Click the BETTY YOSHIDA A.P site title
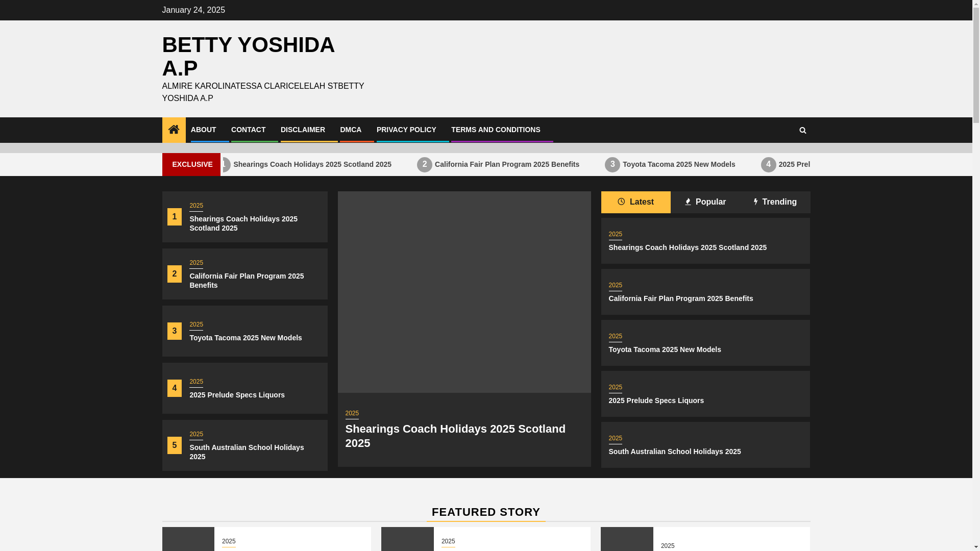 pos(249,56)
